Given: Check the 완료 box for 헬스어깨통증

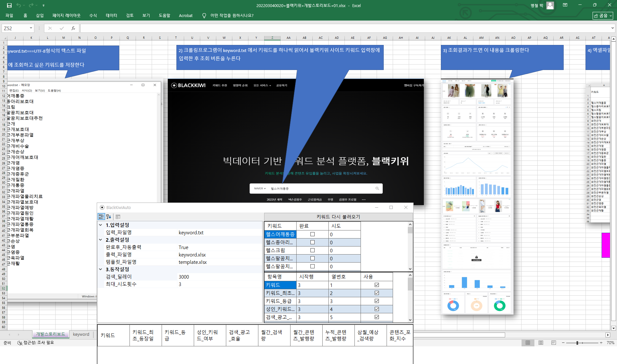Looking at the screenshot, I should tap(312, 234).
